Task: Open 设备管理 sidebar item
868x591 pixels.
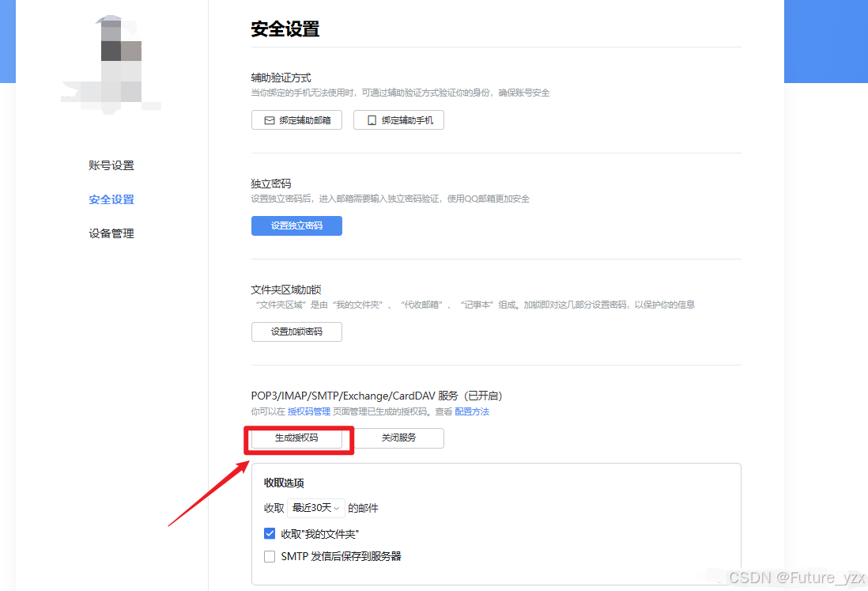Action: 111,233
